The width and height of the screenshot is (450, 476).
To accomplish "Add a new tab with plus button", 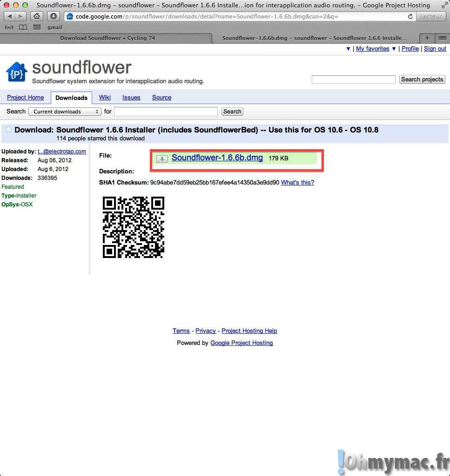I will (427, 38).
